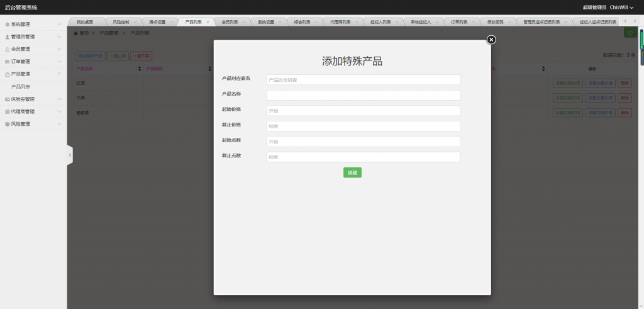644x309 pixels.
Task: Click the green refresh icon button
Action: point(630,33)
